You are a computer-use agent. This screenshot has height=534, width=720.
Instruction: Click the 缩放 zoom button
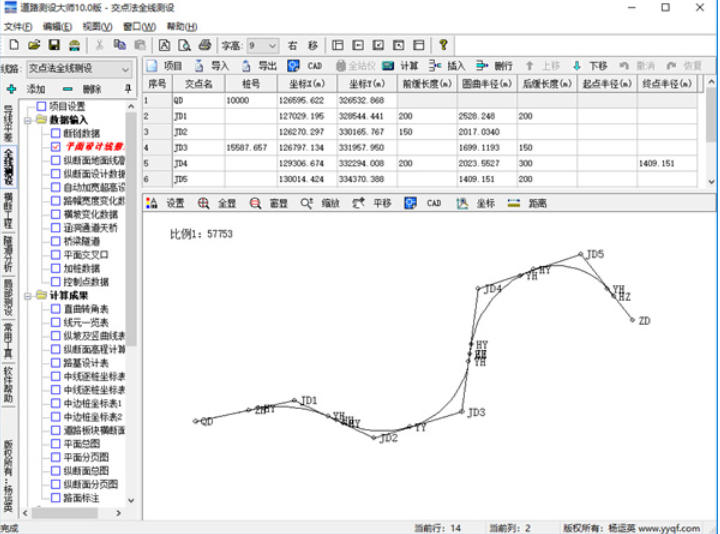coord(320,203)
